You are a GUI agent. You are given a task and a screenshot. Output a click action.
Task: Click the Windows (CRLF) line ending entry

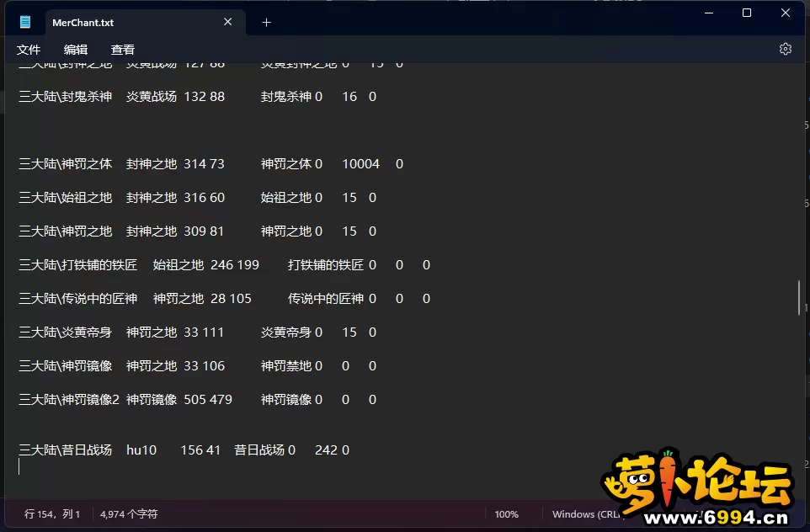click(x=588, y=514)
